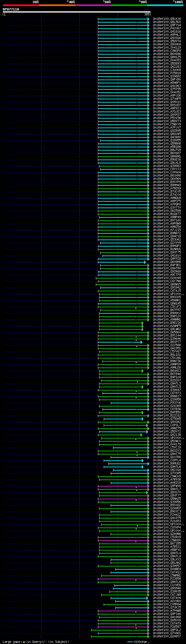Image resolution: width=186 pixels, height=644 pixels.
Task: Open hit UniRef100_P42067
Action: [167, 28]
